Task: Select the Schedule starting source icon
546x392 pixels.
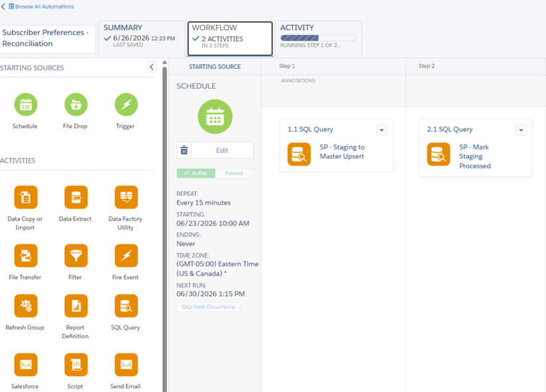Action: (x=26, y=105)
